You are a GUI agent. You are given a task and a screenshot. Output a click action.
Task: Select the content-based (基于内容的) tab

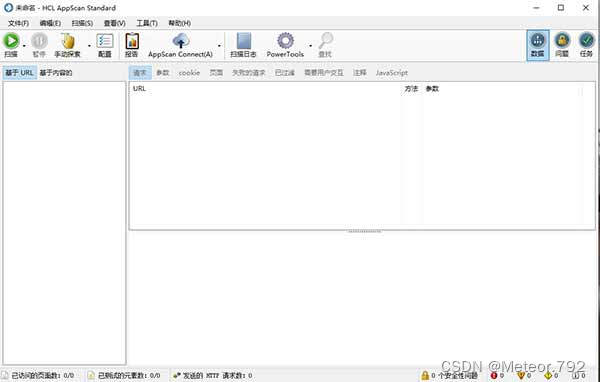(56, 73)
